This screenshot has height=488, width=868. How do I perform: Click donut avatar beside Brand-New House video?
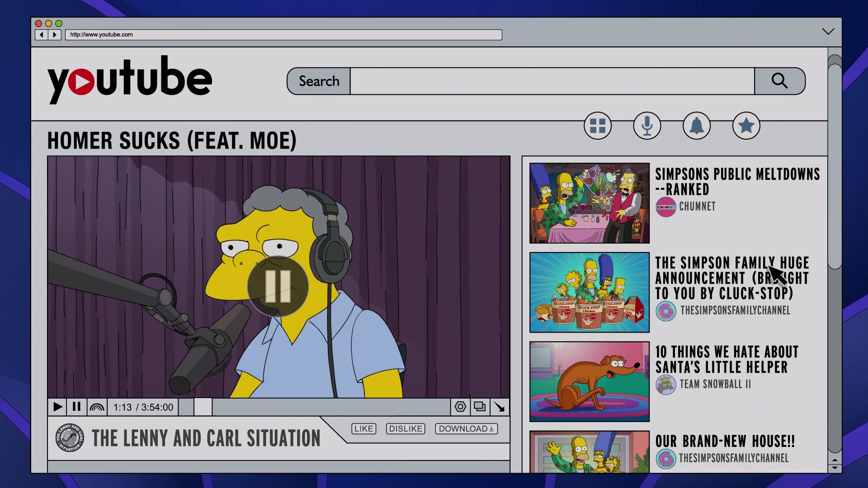coord(666,459)
